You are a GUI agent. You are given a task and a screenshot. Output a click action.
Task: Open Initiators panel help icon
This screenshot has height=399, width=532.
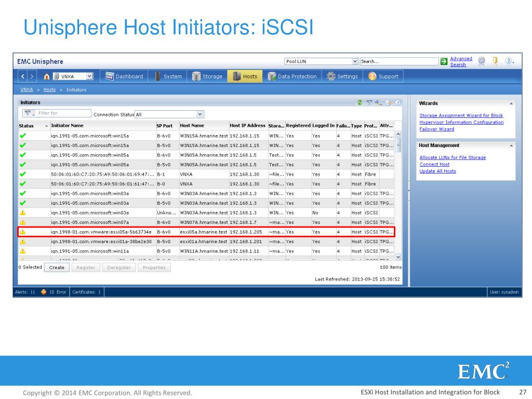pyautogui.click(x=397, y=102)
